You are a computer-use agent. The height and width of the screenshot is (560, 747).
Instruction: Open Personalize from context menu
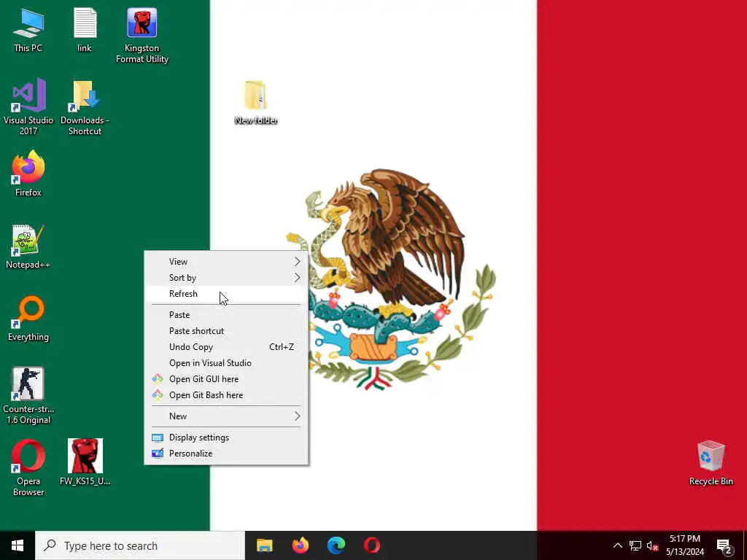(x=226, y=454)
